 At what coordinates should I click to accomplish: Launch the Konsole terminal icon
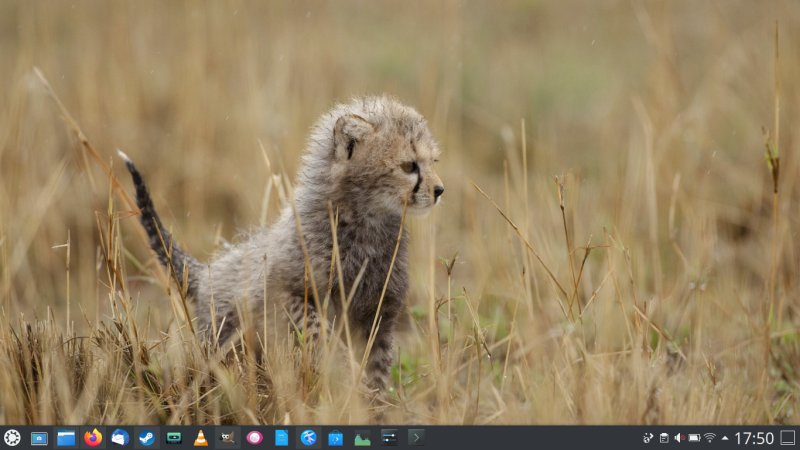(x=416, y=438)
